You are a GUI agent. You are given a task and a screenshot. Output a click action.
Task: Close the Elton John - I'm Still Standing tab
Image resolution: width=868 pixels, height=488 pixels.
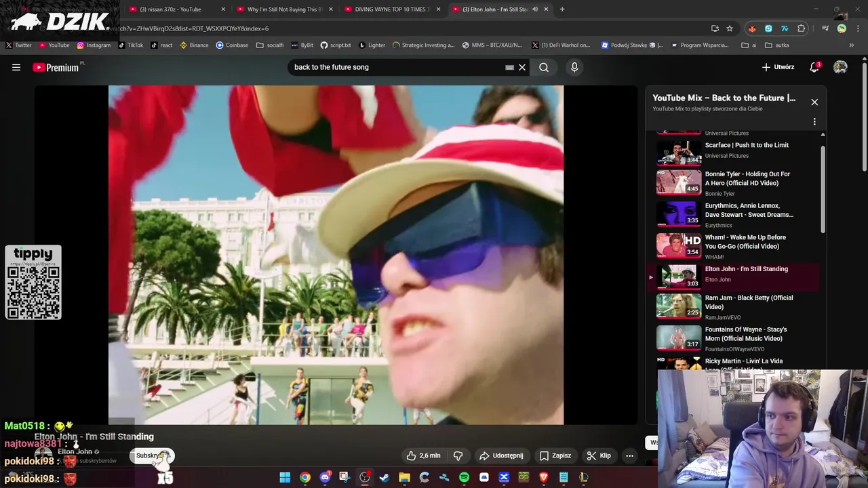(x=546, y=9)
